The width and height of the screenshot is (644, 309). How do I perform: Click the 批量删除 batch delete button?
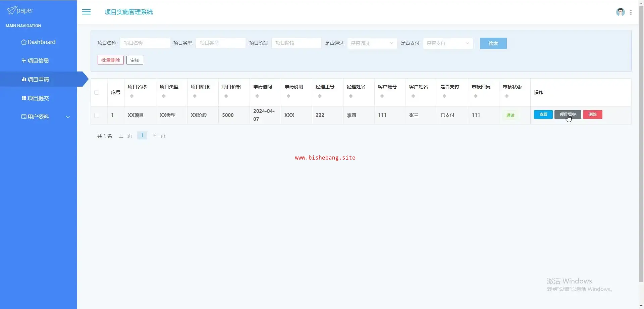tap(110, 60)
